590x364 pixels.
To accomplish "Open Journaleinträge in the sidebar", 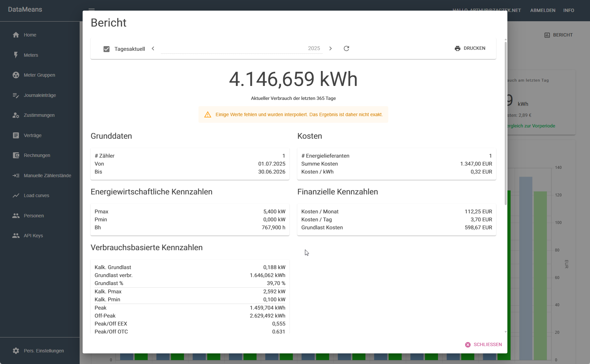I will coord(40,95).
